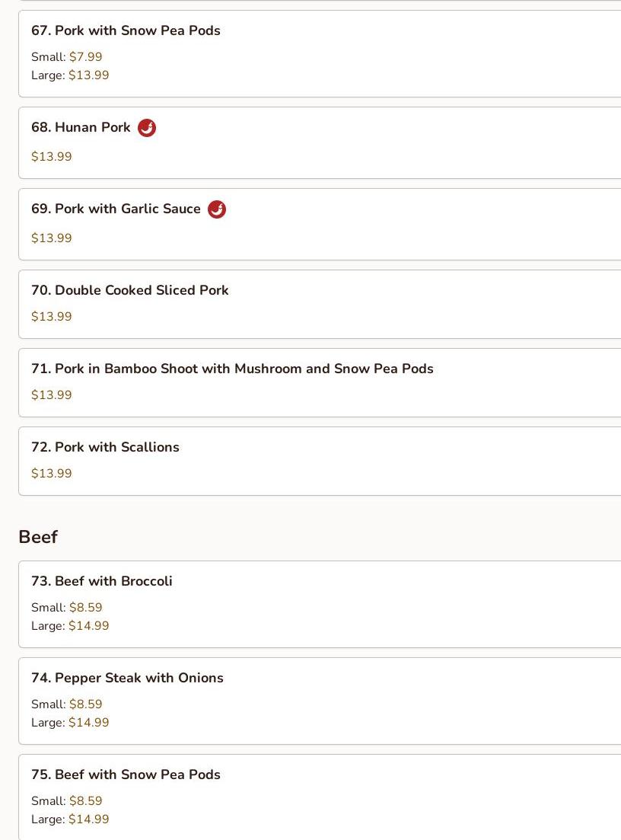Click Large $14.99 price under Pepper Steak
Image resolution: width=621 pixels, height=840 pixels.
[x=88, y=723]
